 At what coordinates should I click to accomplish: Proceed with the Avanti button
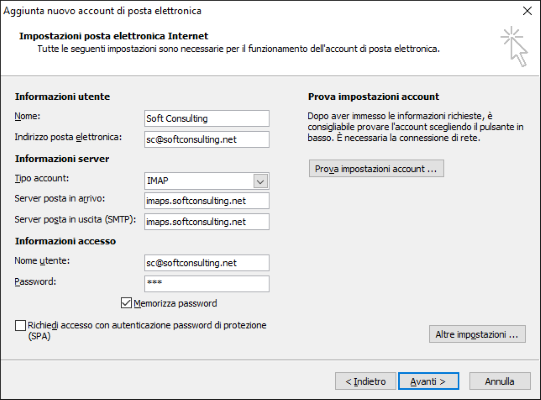pyautogui.click(x=428, y=381)
